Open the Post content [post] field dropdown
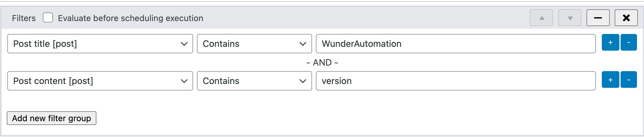The height and width of the screenshot is (137, 644). tap(100, 81)
